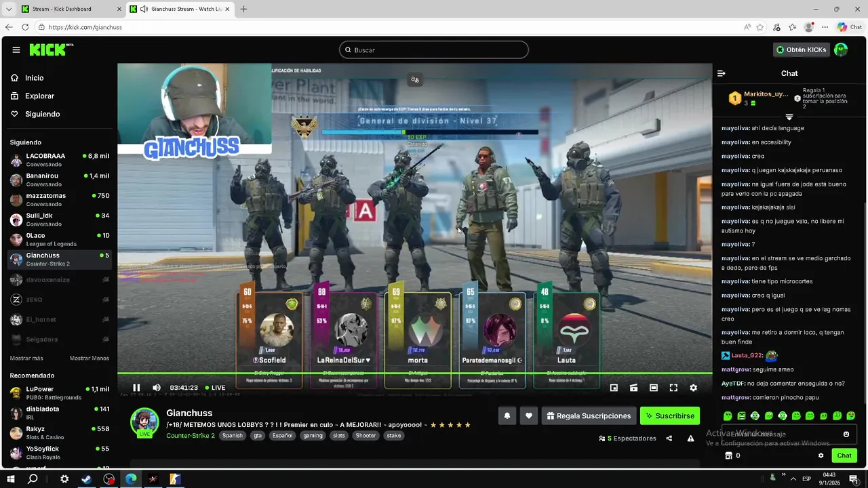Open Sulli_idk channel
Viewport: 868px width, 488px height.
pyautogui.click(x=59, y=220)
